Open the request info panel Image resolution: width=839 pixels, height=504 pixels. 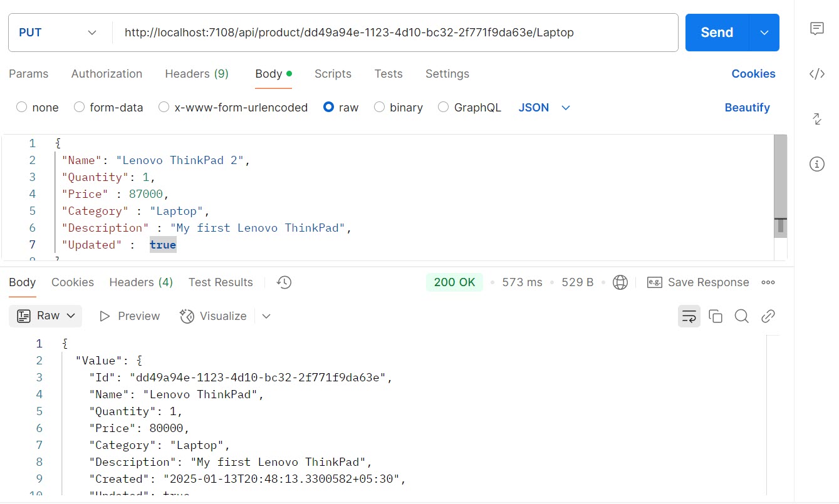pyautogui.click(x=816, y=164)
